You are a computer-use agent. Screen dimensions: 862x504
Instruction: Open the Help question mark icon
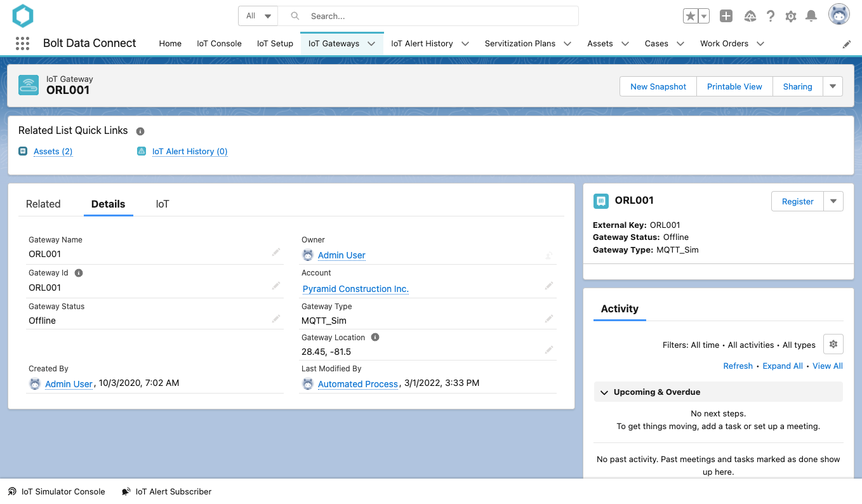771,17
